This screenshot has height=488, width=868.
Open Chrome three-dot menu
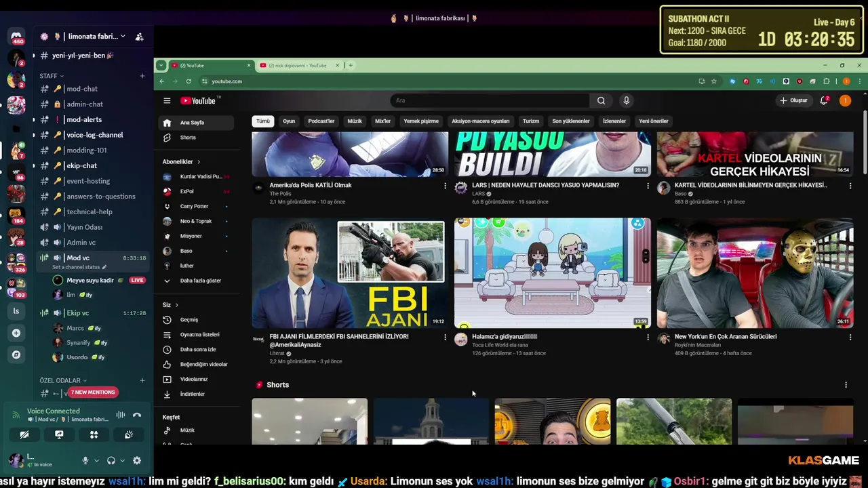860,81
